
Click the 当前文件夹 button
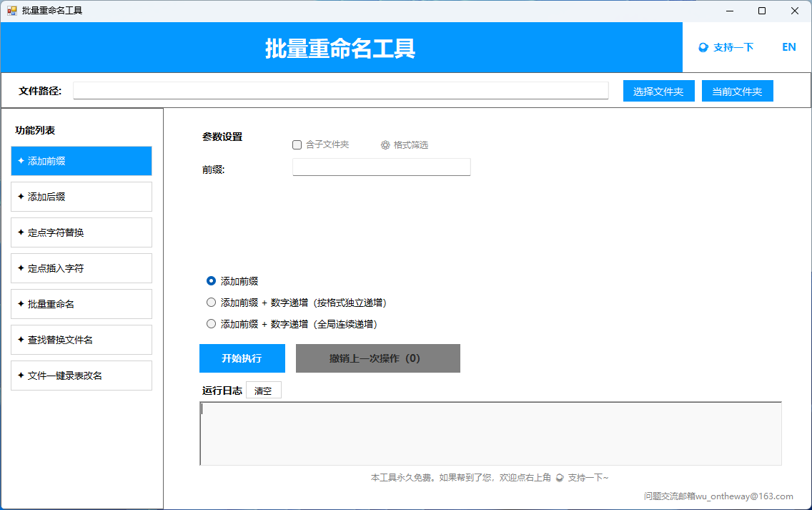click(x=738, y=92)
